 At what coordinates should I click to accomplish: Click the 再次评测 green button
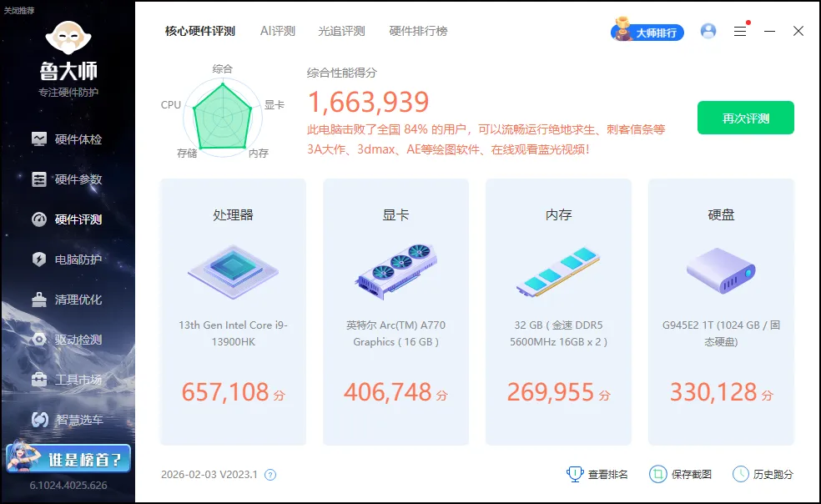[746, 118]
